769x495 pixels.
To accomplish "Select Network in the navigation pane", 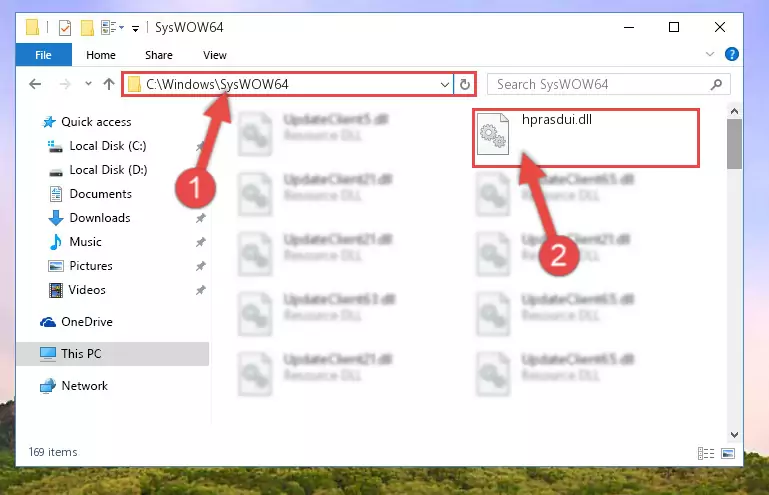I will point(84,386).
